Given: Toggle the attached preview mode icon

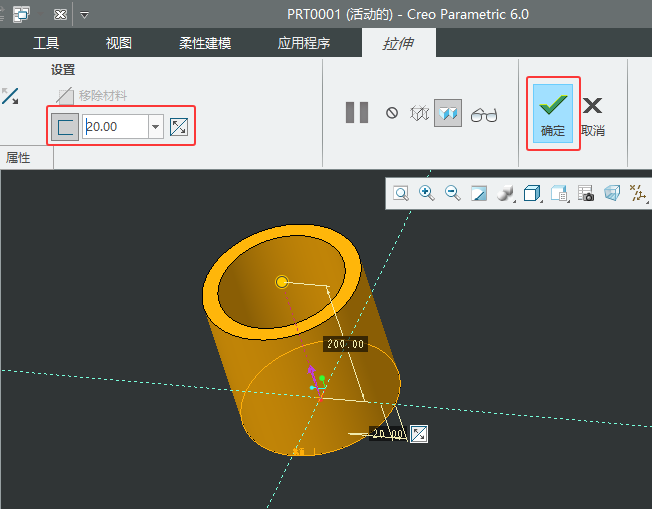Looking at the screenshot, I should tap(448, 113).
